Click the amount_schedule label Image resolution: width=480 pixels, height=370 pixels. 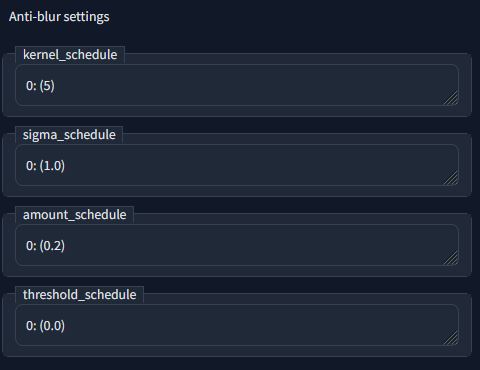click(x=74, y=215)
